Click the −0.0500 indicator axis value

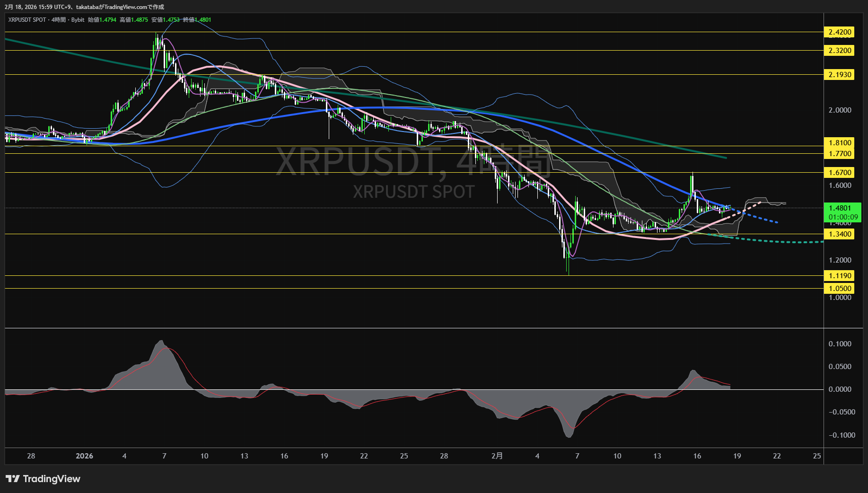point(842,412)
